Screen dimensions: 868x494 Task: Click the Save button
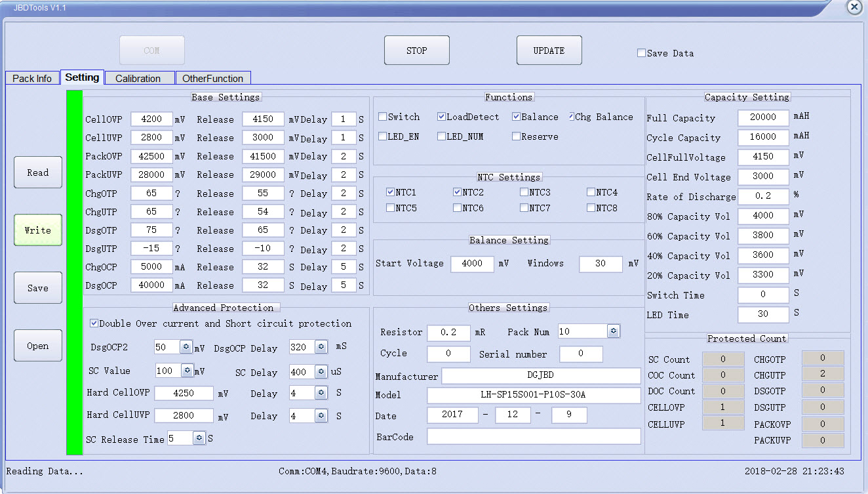pos(38,288)
